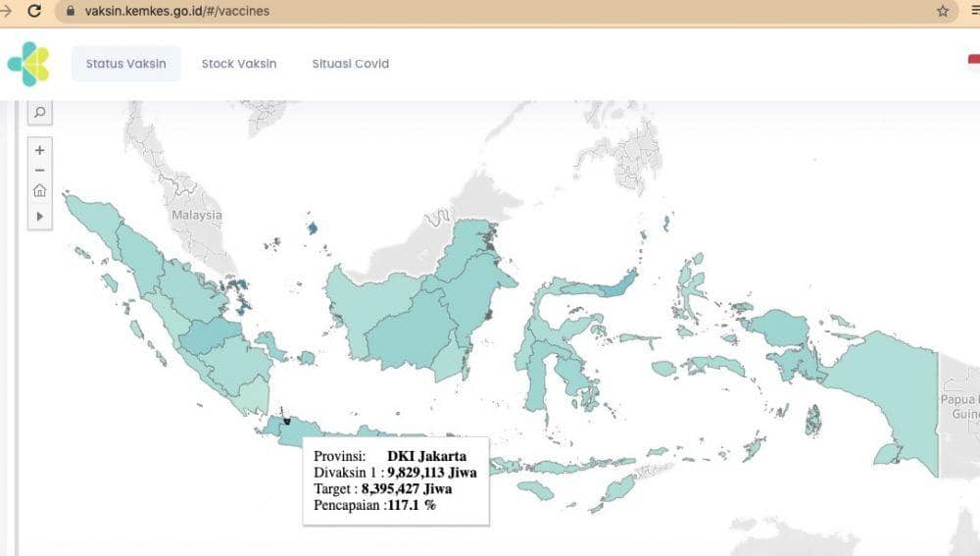Screen dimensions: 980x556
Task: Click the map search magnifier icon
Action: pos(39,113)
